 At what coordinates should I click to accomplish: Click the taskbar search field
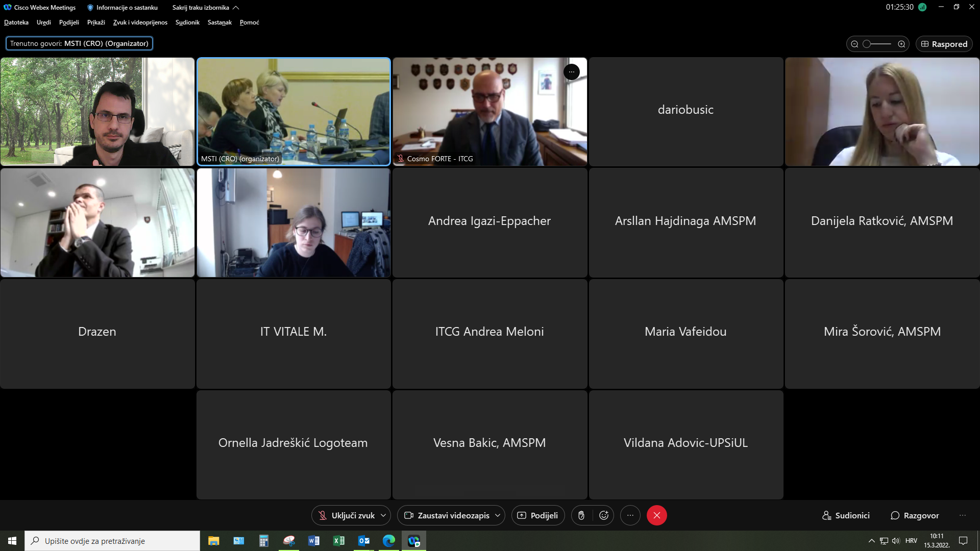click(x=112, y=541)
